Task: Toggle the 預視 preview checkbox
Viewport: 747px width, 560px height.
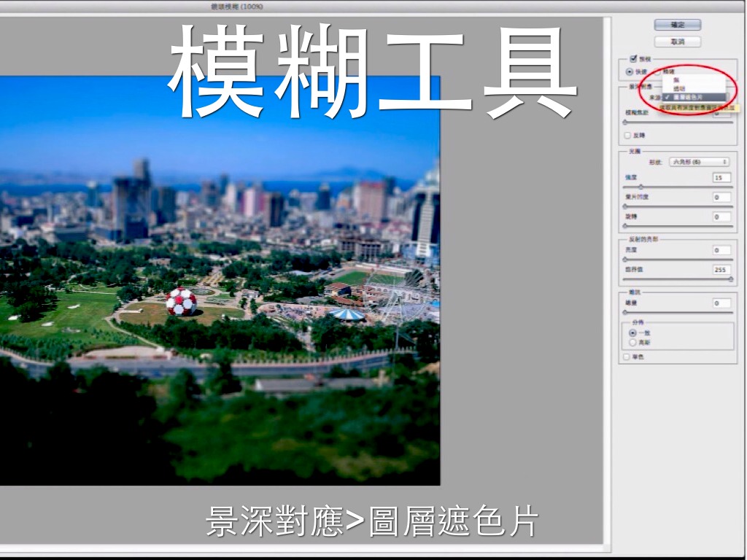Action: [633, 58]
